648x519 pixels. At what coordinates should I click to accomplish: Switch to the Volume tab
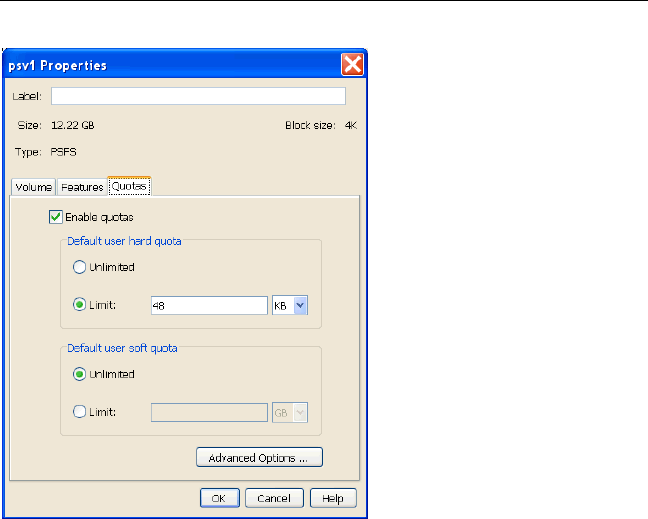33,187
